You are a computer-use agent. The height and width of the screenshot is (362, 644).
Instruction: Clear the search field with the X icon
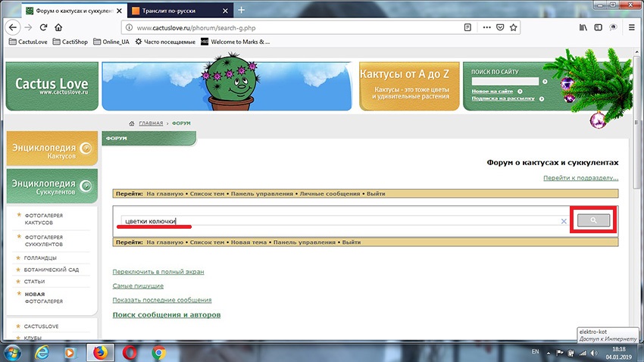564,221
